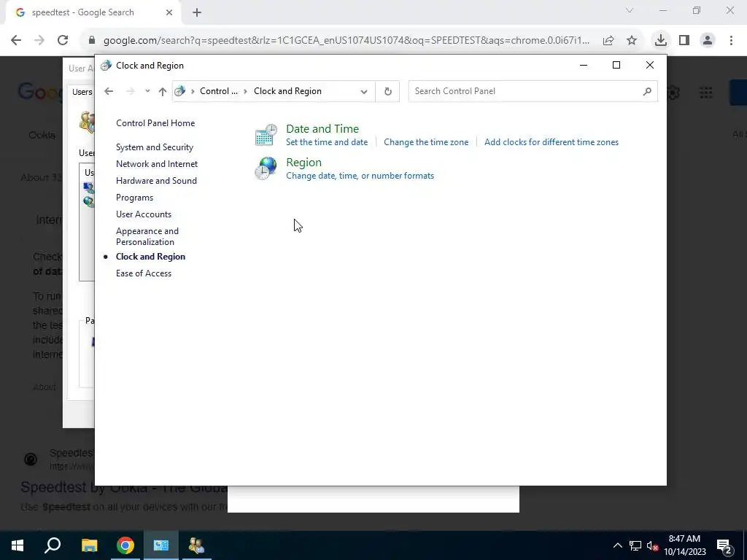Expand the address bar history dropdown
Viewport: 747px width, 560px height.
[x=364, y=91]
